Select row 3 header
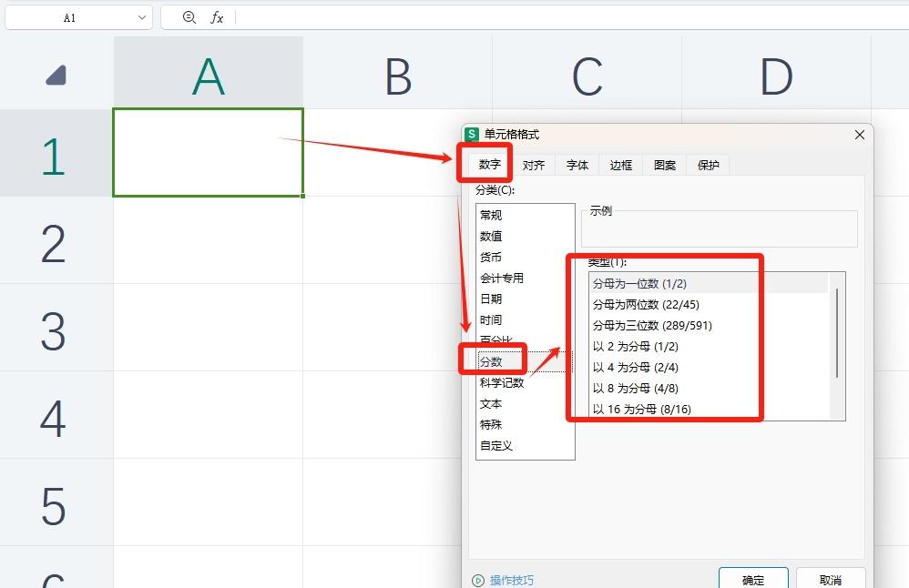The image size is (909, 588). point(56,328)
